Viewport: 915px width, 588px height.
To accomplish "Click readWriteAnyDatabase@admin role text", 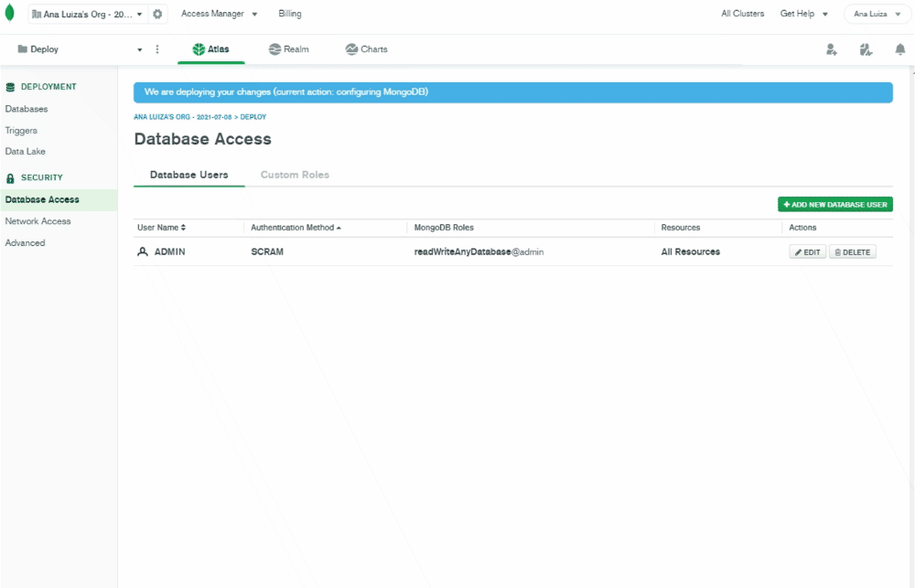I will [x=479, y=252].
